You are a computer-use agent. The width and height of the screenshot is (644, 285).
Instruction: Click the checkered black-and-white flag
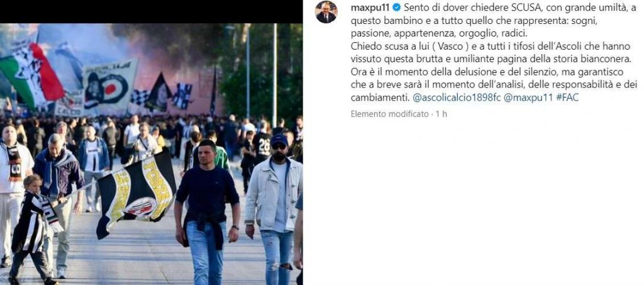click(x=139, y=98)
